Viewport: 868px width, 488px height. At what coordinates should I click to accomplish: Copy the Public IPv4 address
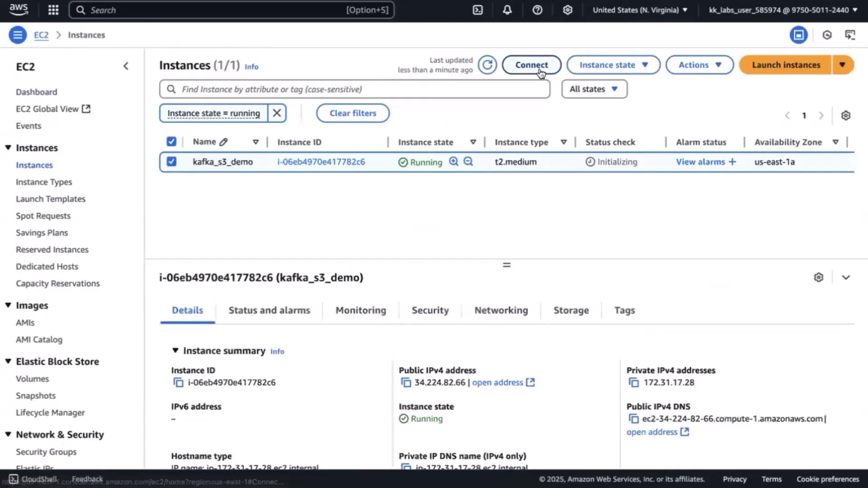406,383
